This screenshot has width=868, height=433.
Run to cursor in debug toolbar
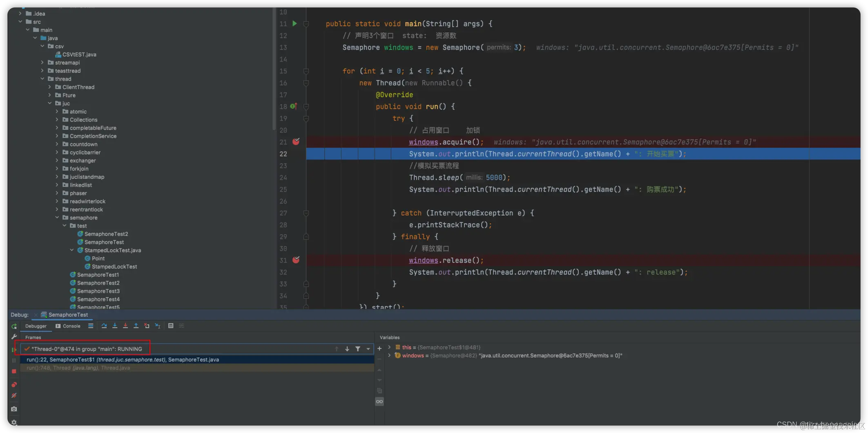[x=157, y=326]
